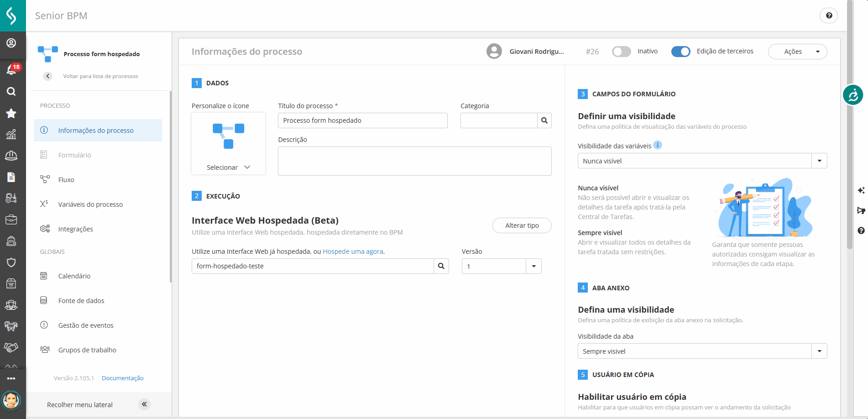Open favorites star icon in the dark sidebar
Screen dimensions: 868x419
[x=11, y=113]
